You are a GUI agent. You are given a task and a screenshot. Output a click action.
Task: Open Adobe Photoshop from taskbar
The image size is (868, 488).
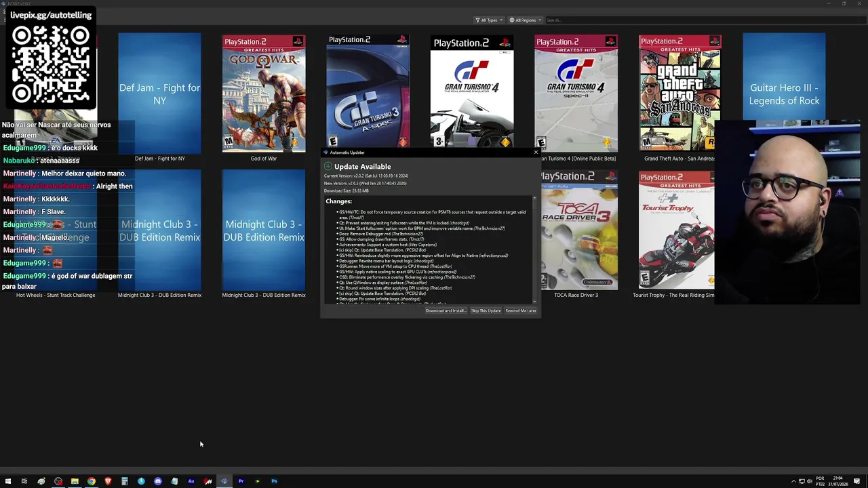[x=274, y=481]
